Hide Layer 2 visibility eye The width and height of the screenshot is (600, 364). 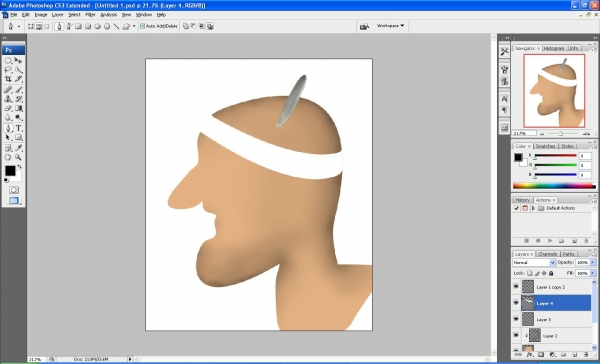pos(516,335)
